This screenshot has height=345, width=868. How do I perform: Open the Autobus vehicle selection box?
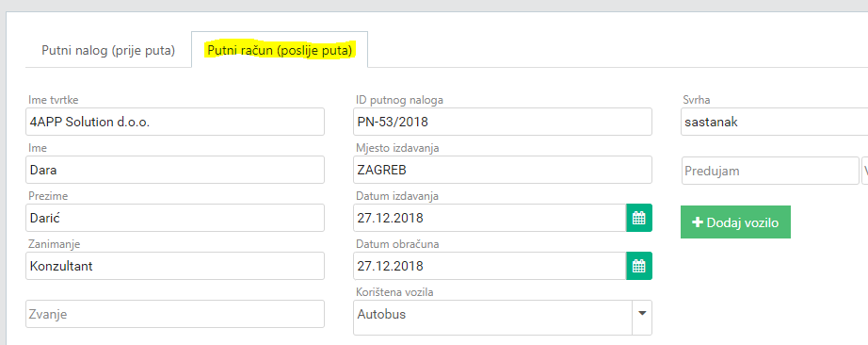pyautogui.click(x=492, y=318)
